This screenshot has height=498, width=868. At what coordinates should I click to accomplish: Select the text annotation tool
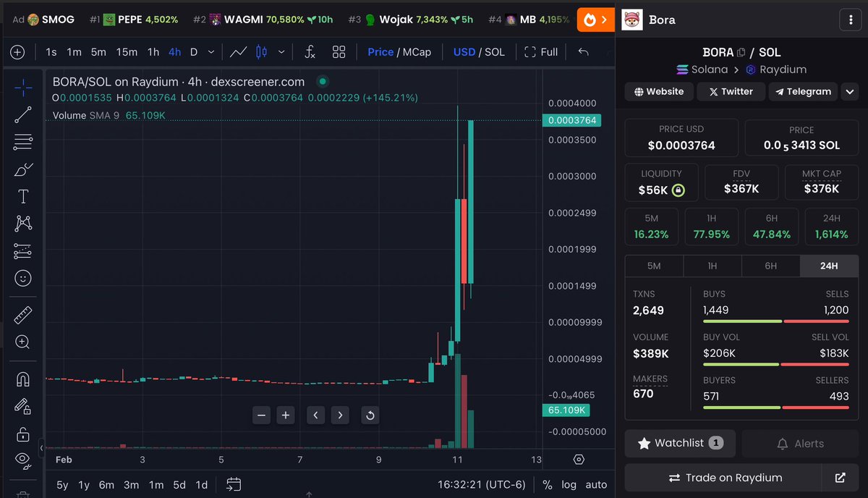coord(23,197)
